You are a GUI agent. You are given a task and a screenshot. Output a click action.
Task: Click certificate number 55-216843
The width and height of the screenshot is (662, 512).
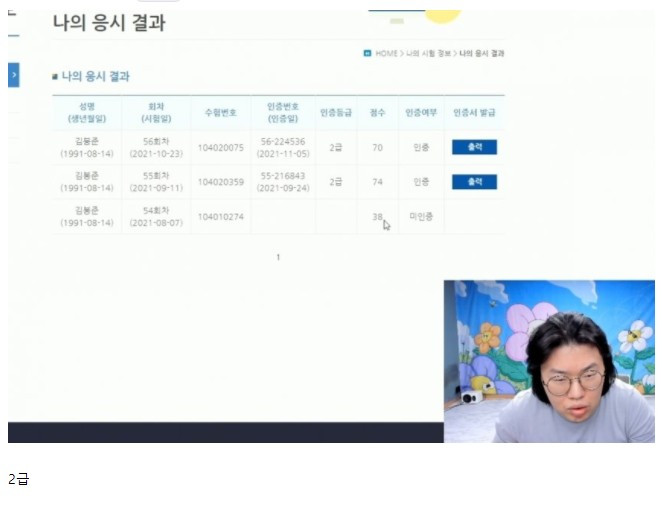click(x=283, y=176)
